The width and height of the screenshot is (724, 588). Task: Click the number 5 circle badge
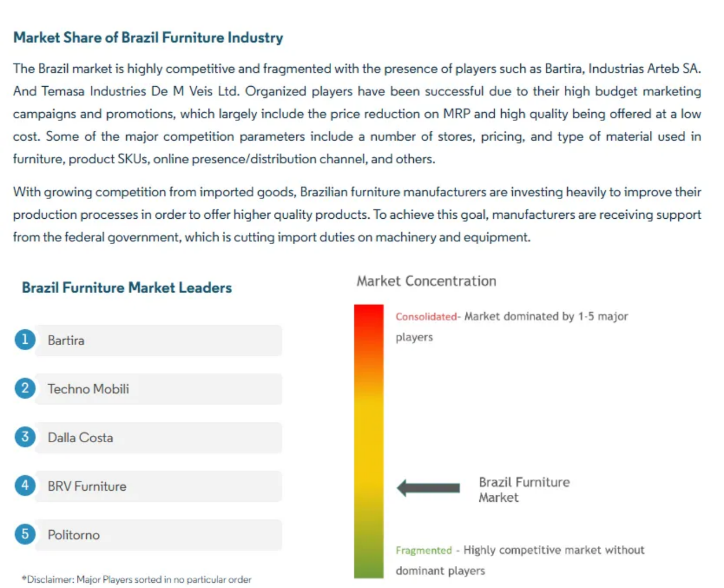coord(25,534)
